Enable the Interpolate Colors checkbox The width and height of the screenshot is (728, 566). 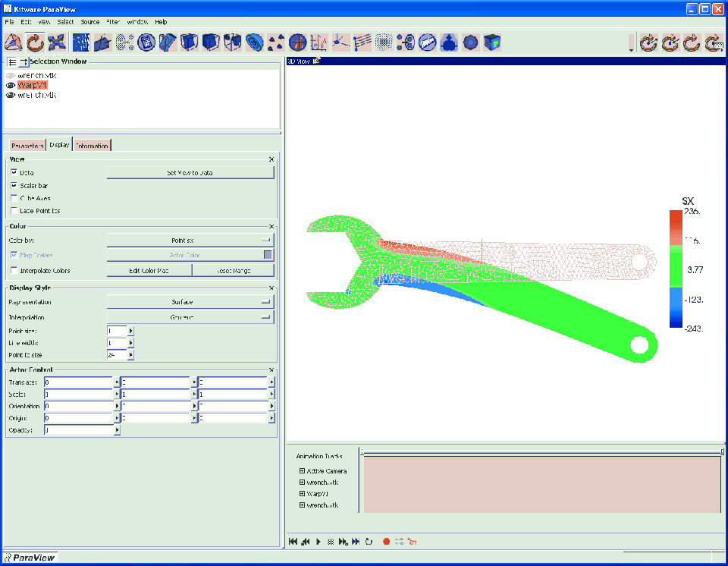(14, 270)
